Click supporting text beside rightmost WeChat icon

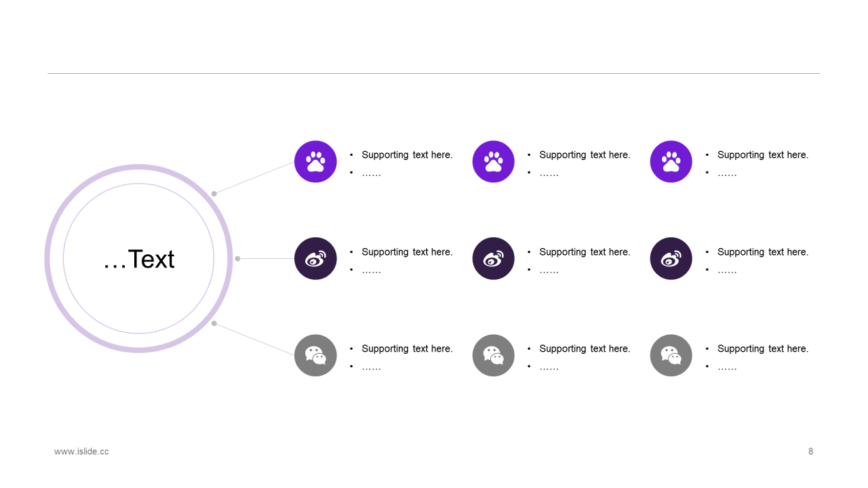click(762, 349)
